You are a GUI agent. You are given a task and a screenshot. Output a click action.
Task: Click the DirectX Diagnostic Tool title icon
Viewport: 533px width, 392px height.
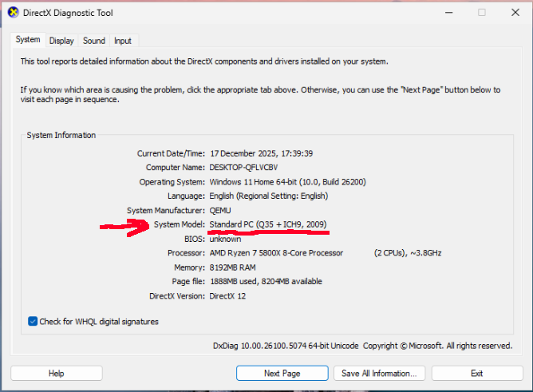point(14,13)
